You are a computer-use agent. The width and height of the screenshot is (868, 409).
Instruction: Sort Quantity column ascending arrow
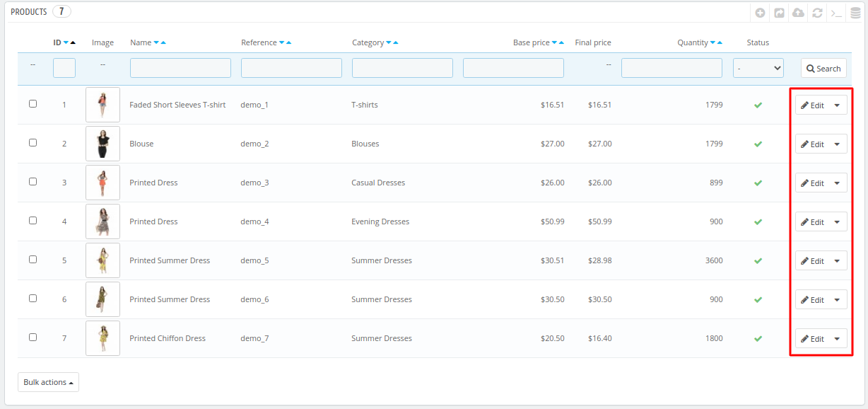(x=720, y=42)
